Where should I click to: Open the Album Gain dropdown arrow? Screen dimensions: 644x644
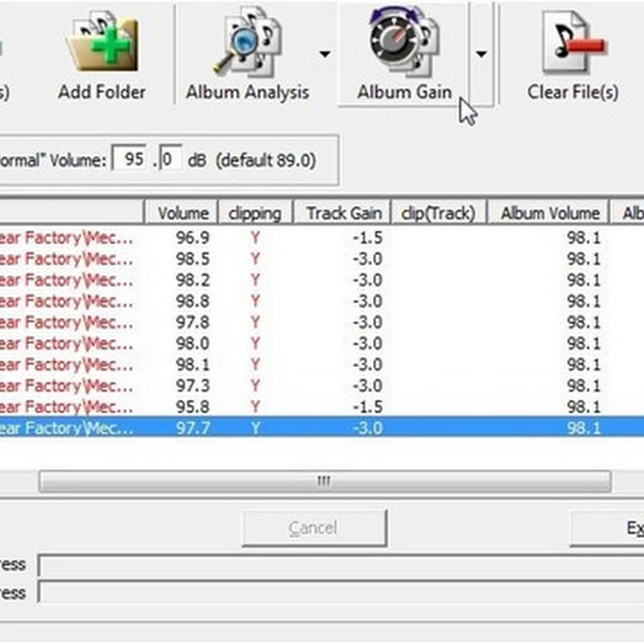point(481,54)
